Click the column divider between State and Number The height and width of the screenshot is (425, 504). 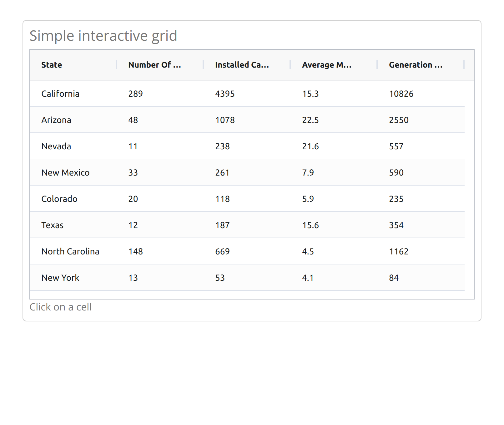pos(116,65)
